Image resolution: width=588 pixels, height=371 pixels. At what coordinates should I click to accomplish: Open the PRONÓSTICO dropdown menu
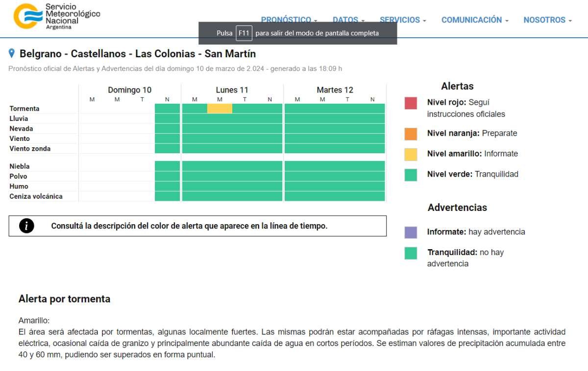289,20
